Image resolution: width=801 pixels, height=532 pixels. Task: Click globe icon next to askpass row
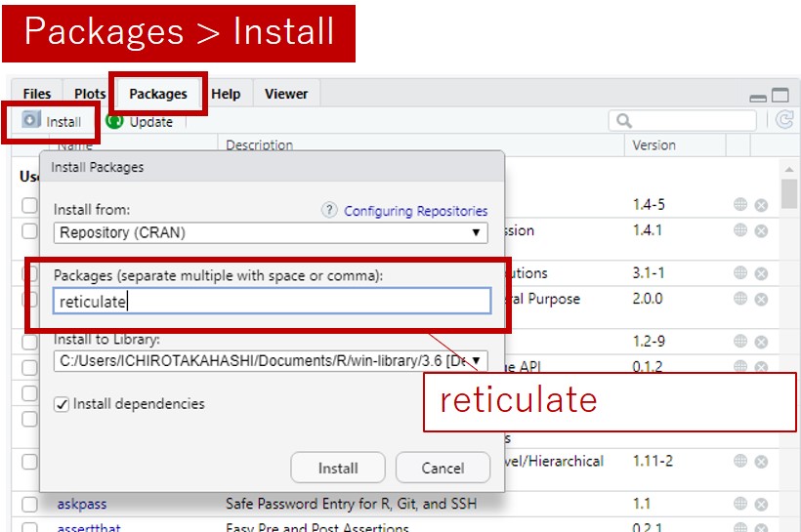tap(740, 504)
